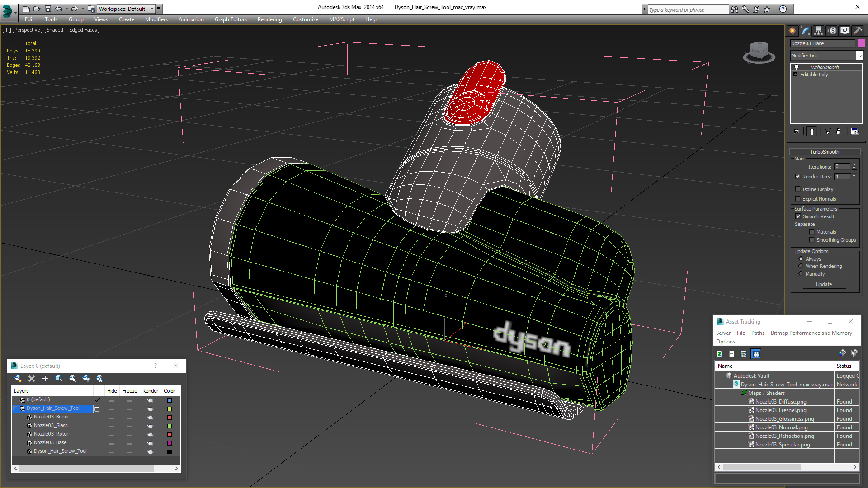This screenshot has width=868, height=488.
Task: Click Delete Layer X icon
Action: coord(32,379)
